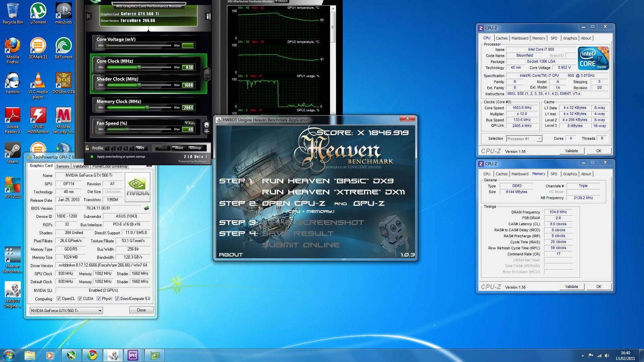This screenshot has height=362, width=644.
Task: Select Afterburner profile slot 1
Action: pos(107,148)
